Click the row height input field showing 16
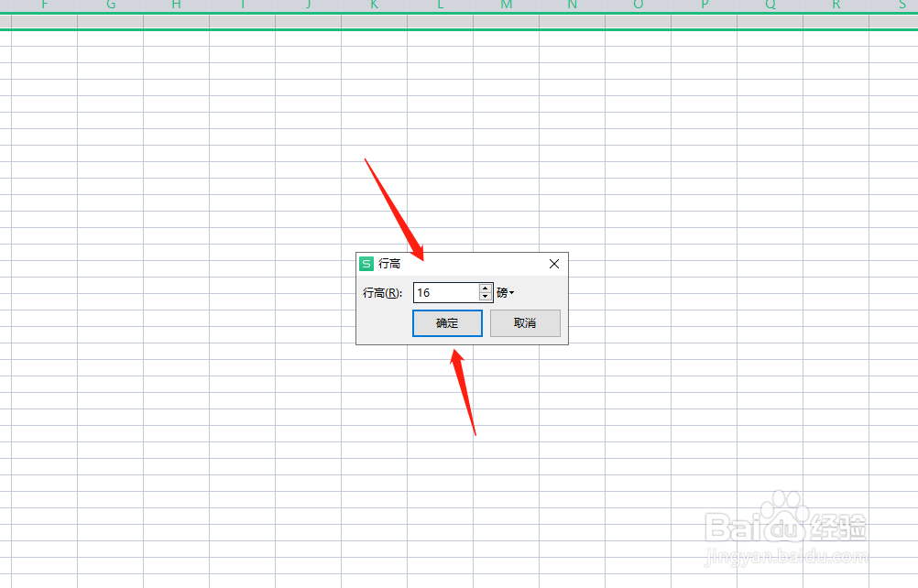 [x=446, y=292]
